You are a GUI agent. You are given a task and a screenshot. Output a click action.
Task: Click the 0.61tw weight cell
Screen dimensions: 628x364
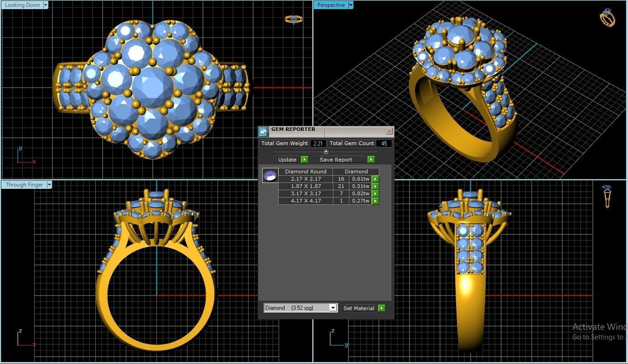point(360,179)
